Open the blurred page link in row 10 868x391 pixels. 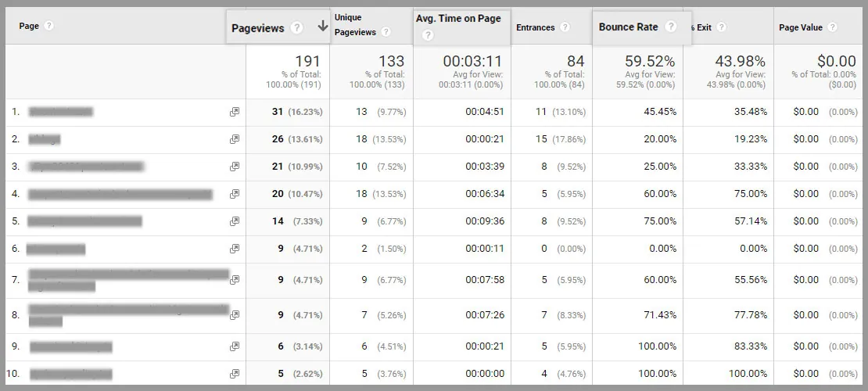click(71, 375)
